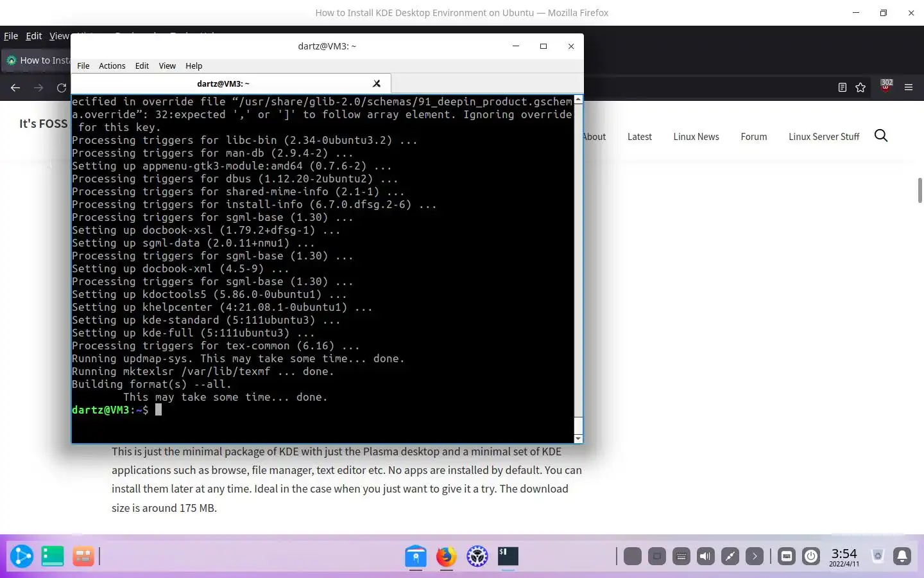Click the 'Setting up kde-full' line
The height and width of the screenshot is (578, 924).
(193, 333)
